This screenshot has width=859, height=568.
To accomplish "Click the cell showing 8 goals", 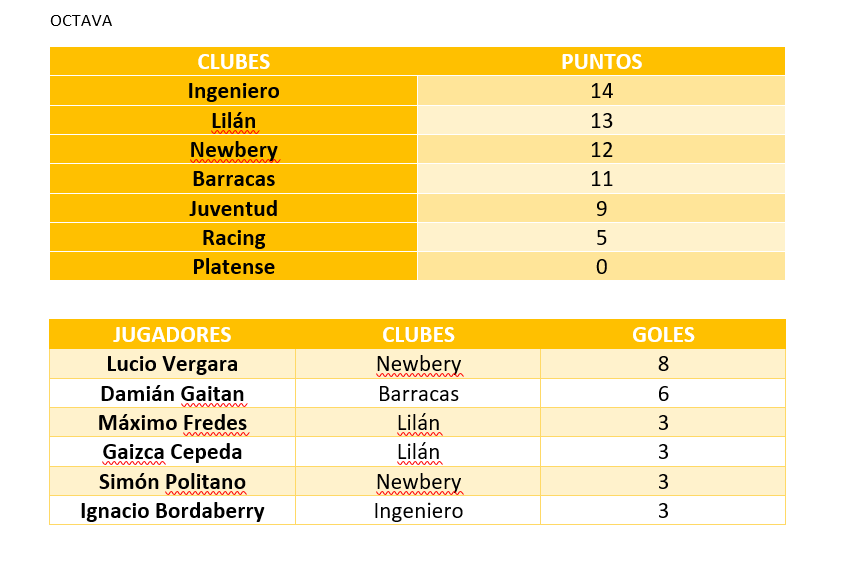I will pos(663,364).
